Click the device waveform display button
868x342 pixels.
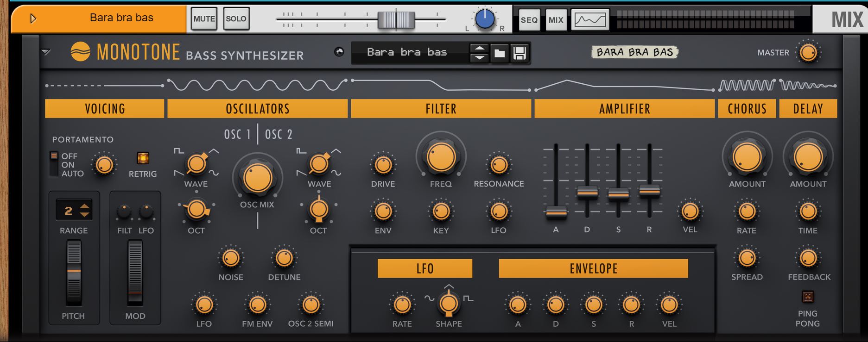click(x=590, y=20)
